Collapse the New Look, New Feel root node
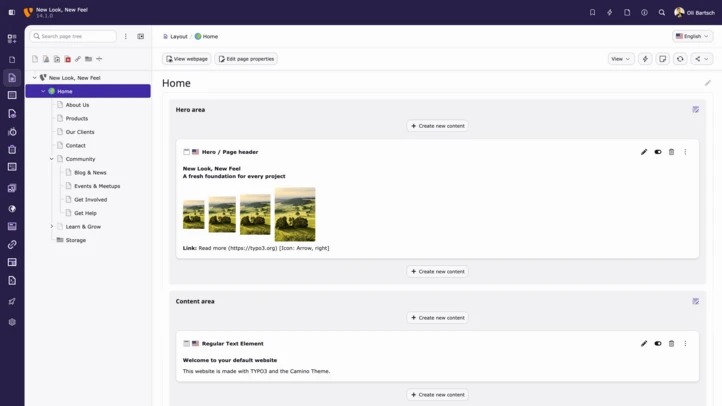The width and height of the screenshot is (722, 406). point(34,78)
